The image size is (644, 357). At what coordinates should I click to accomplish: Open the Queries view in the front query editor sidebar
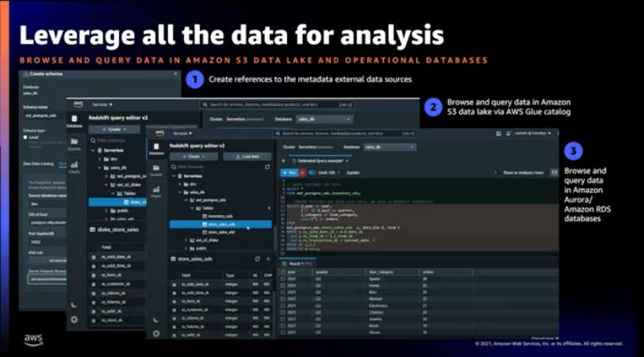point(156,170)
